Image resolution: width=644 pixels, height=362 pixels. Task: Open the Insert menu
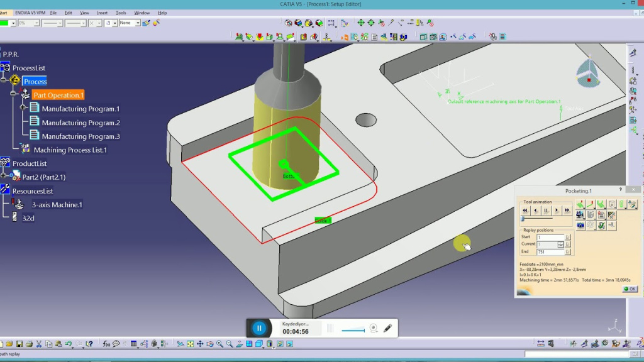pos(102,13)
